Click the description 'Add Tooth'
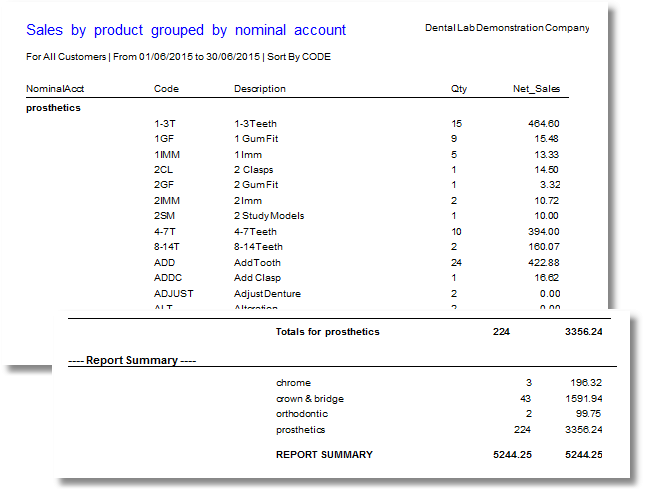647x495 pixels. click(x=257, y=262)
